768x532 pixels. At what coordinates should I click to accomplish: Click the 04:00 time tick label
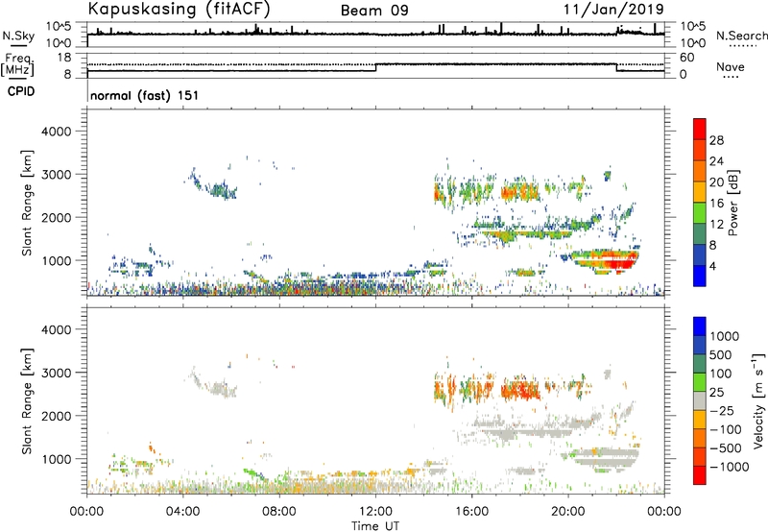(183, 512)
